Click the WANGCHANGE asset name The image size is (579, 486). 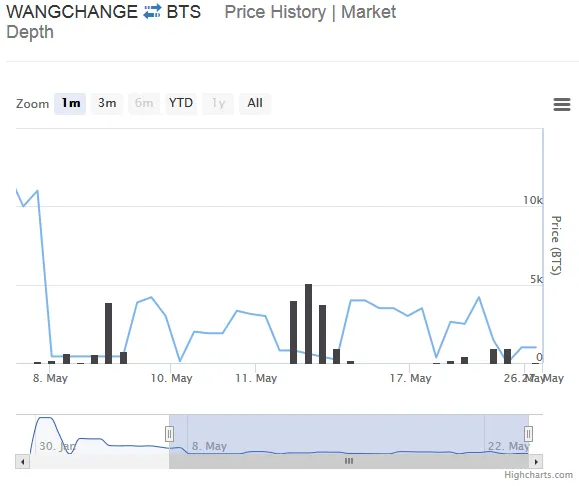[x=72, y=12]
